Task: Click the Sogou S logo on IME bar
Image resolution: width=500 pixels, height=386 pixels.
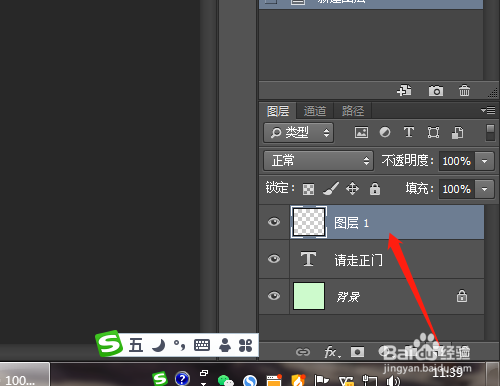Action: (x=109, y=344)
